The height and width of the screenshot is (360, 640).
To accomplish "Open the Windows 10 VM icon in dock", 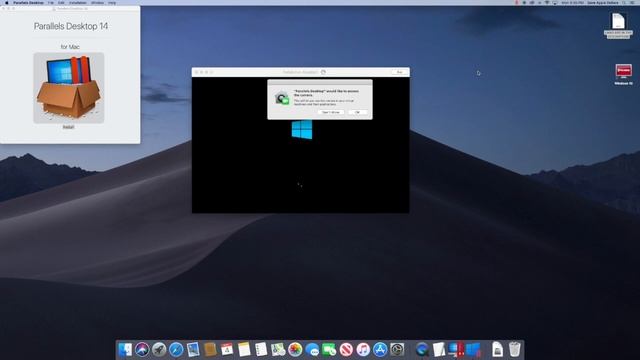I will tap(473, 350).
